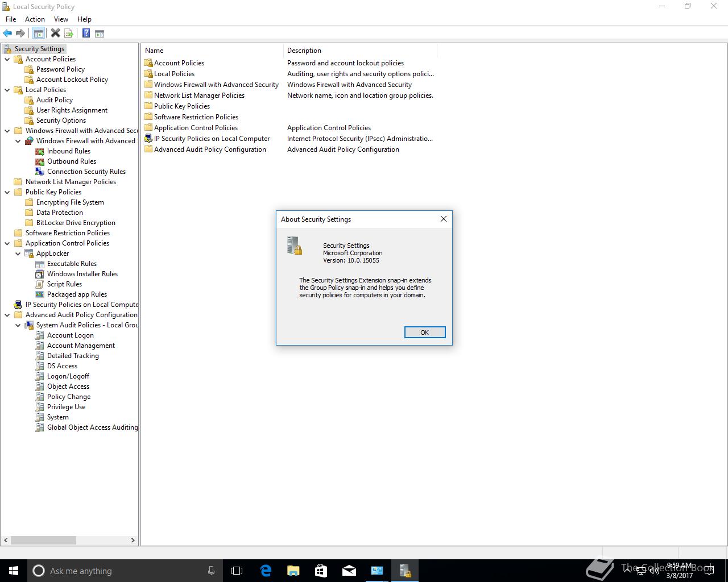
Task: Collapse the AppLocker tree node
Action: point(18,253)
